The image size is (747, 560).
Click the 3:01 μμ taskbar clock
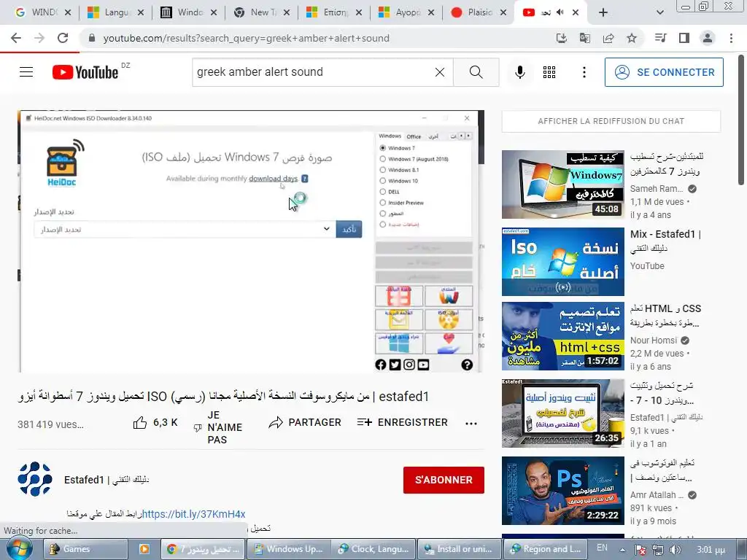pos(711,550)
